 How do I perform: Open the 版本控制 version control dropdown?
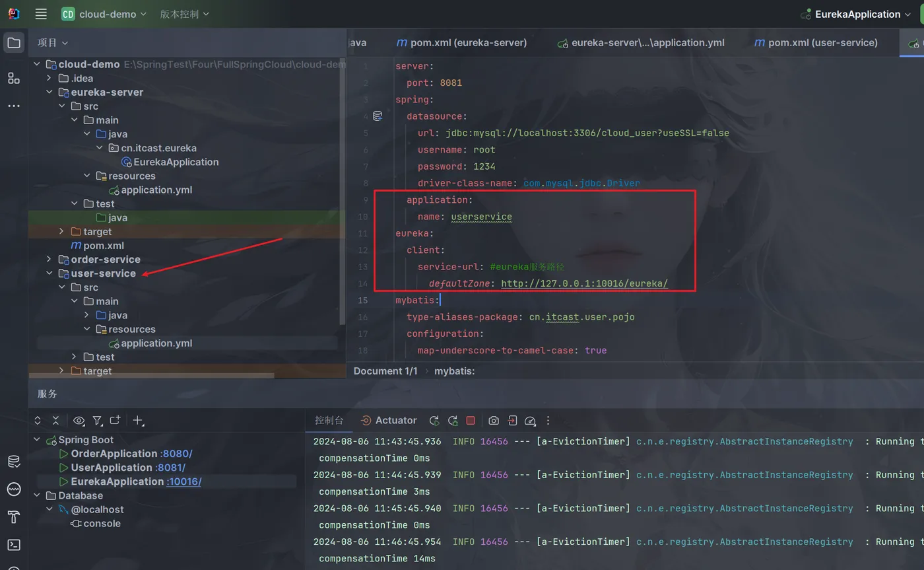pyautogui.click(x=184, y=14)
